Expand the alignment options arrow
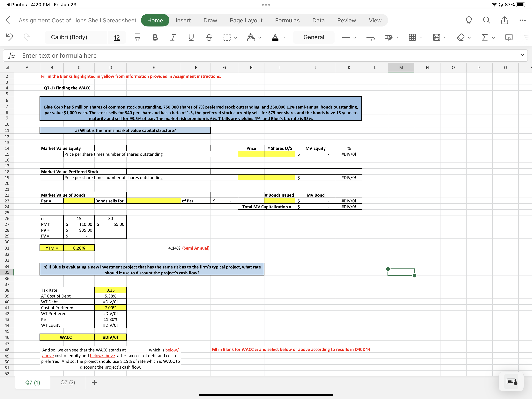This screenshot has width=532, height=399. point(355,38)
